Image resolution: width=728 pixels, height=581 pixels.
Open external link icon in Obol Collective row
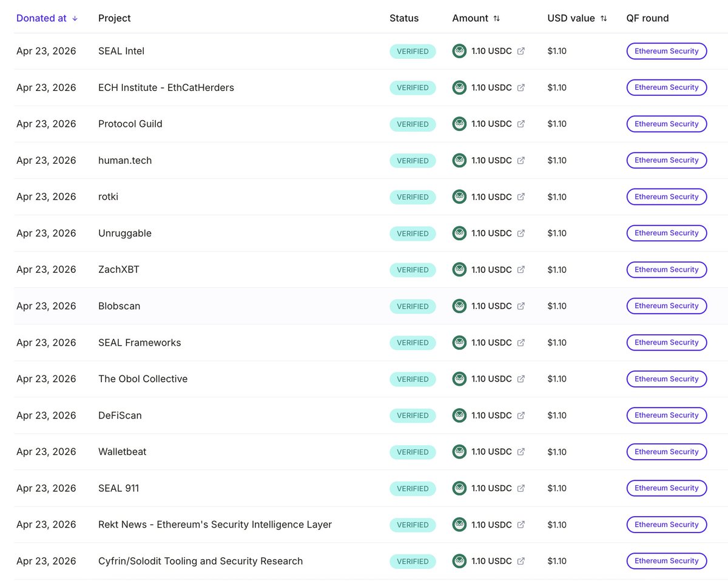coord(521,378)
